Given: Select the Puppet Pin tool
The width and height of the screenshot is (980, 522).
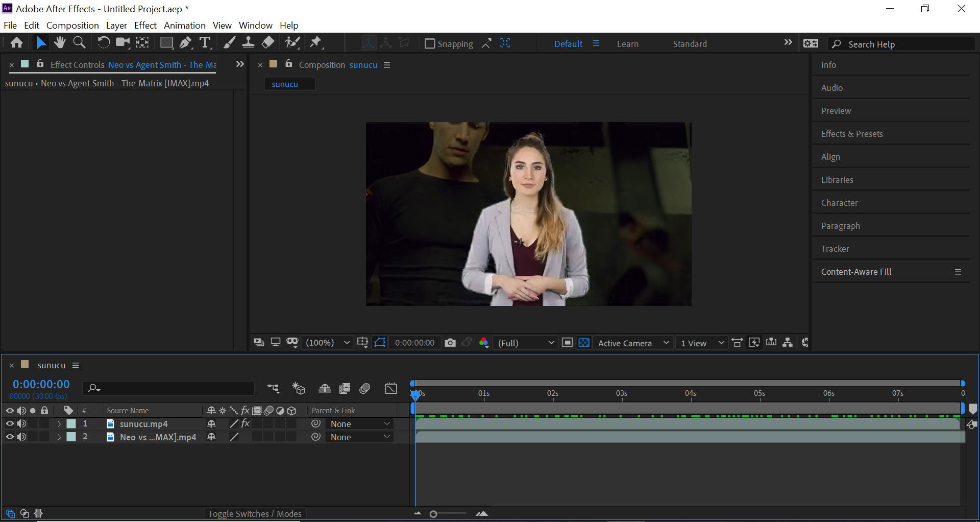Looking at the screenshot, I should tap(316, 43).
